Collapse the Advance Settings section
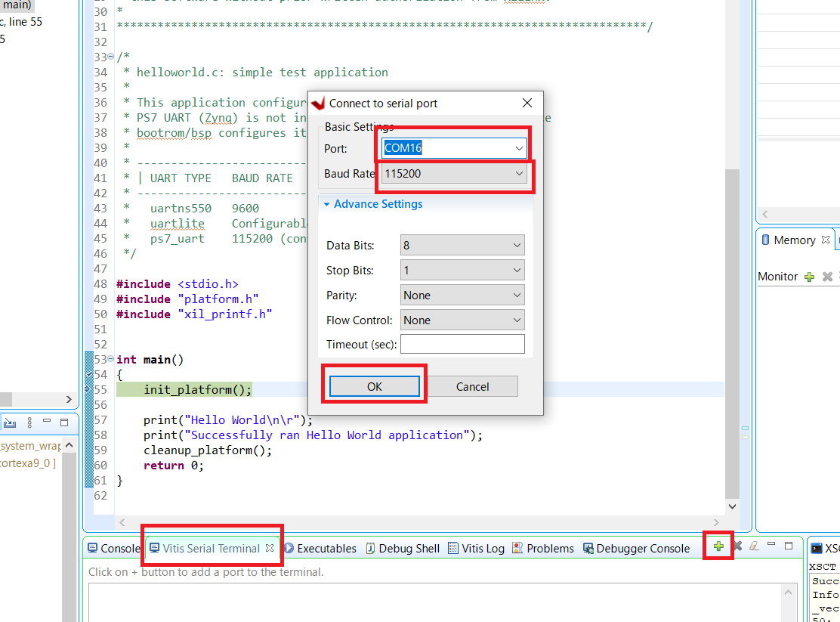 click(326, 204)
